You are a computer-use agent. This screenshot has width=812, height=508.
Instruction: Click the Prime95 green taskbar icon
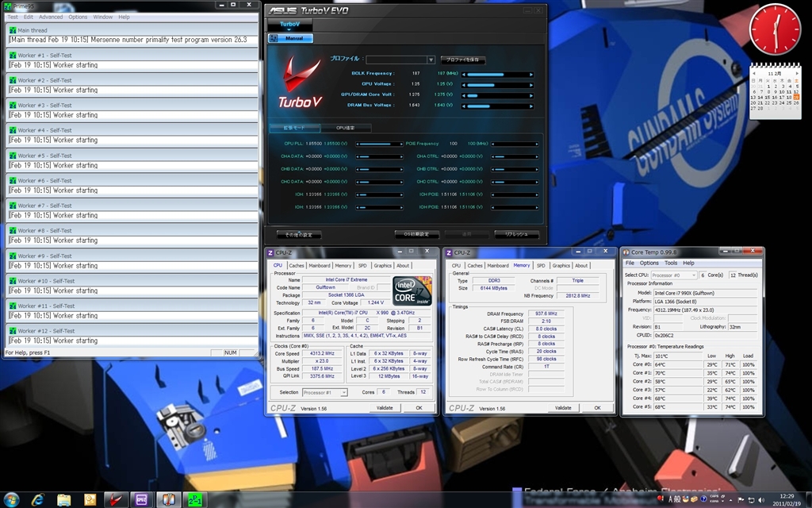pyautogui.click(x=193, y=498)
